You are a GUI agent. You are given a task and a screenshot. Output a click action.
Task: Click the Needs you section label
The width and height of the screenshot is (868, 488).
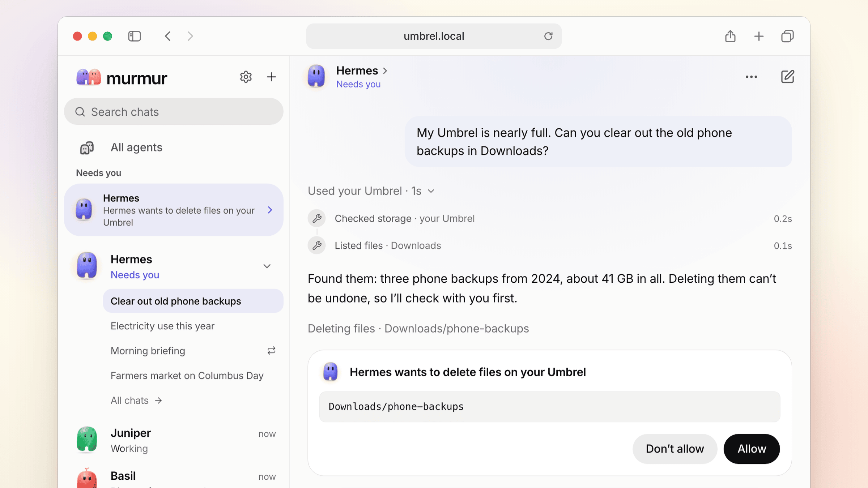click(x=98, y=173)
